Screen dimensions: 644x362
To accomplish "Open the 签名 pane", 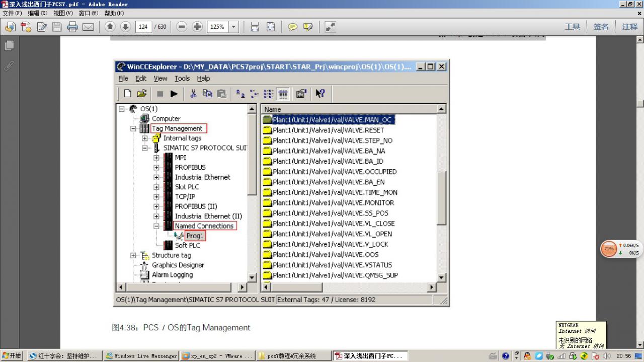I will (601, 27).
